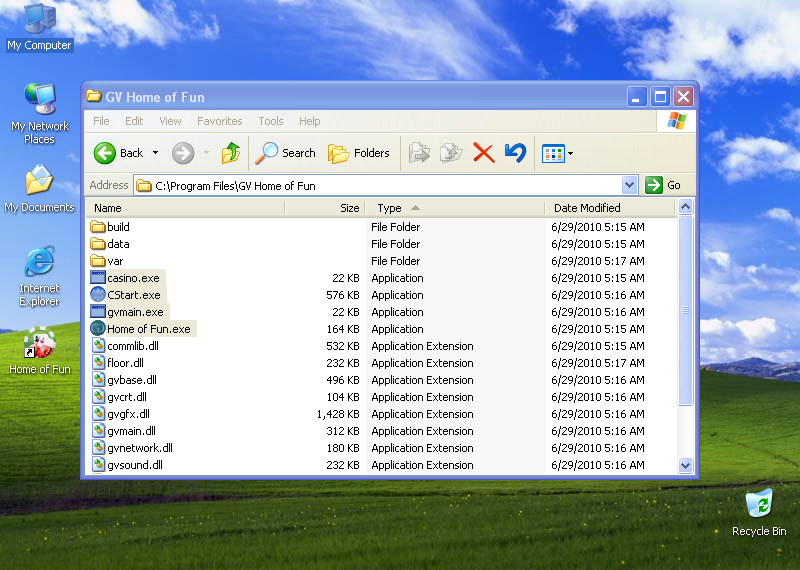Select the floor.dll icon
The image size is (800, 570).
click(98, 363)
